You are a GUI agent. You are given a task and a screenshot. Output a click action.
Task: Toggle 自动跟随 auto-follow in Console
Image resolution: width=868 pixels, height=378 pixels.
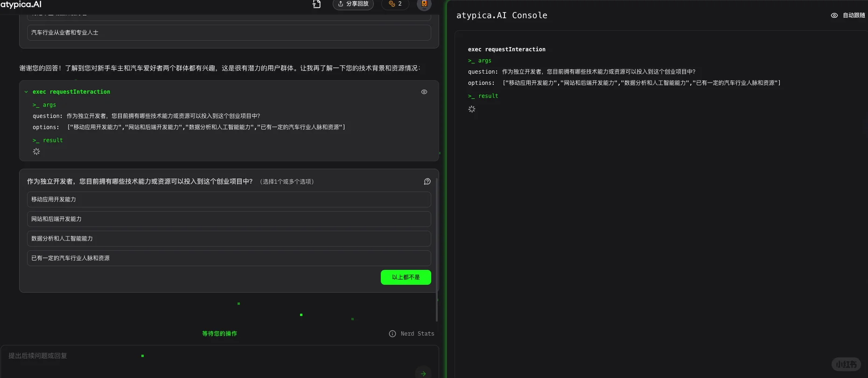[848, 15]
